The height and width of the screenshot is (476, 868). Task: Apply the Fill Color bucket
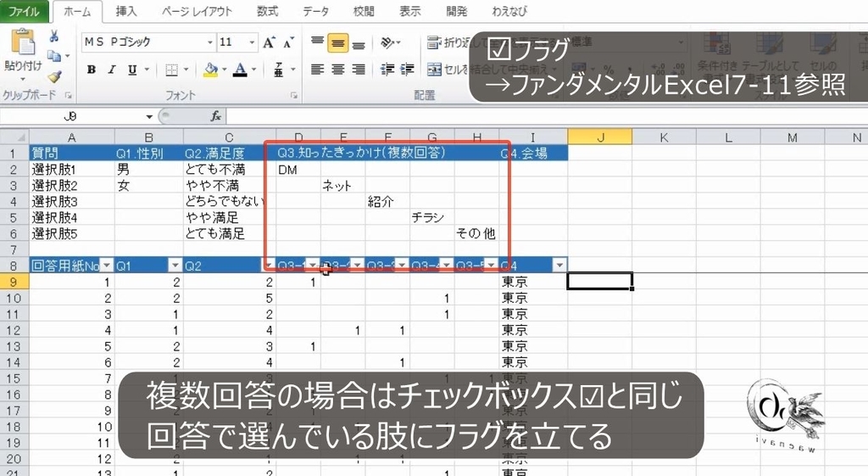pos(210,70)
